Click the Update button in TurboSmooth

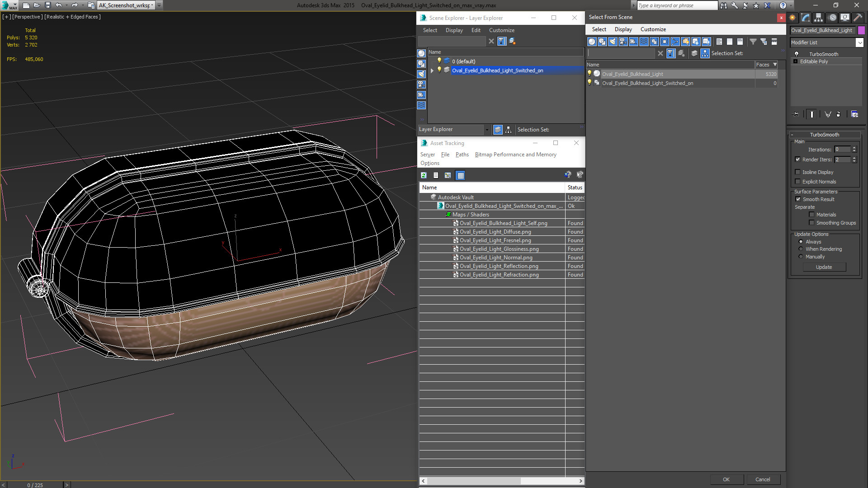(x=824, y=267)
